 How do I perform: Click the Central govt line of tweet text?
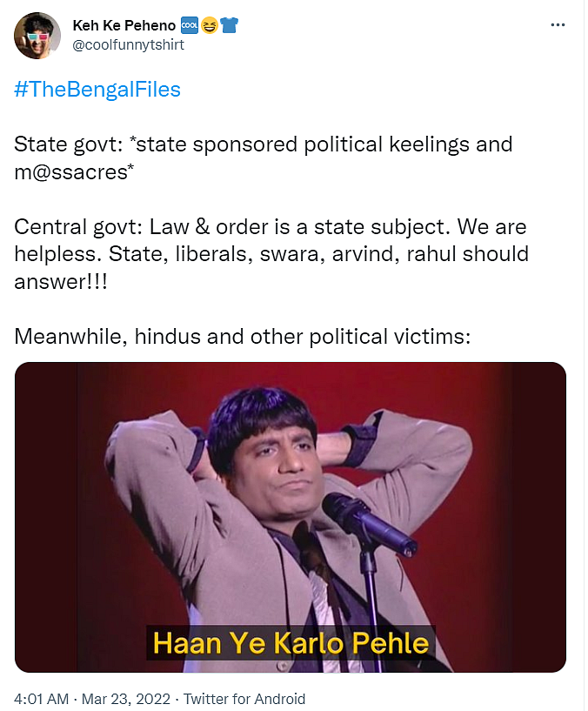tap(271, 227)
